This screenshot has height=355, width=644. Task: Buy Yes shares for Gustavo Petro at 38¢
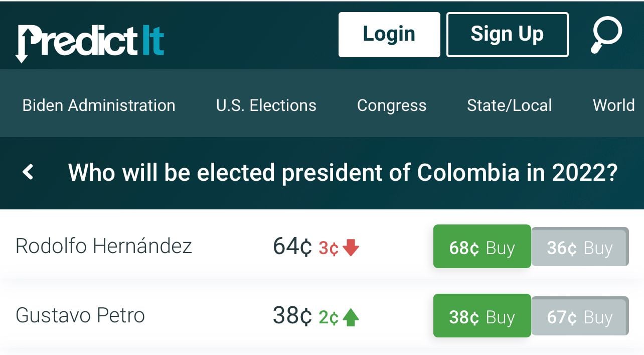[481, 316]
